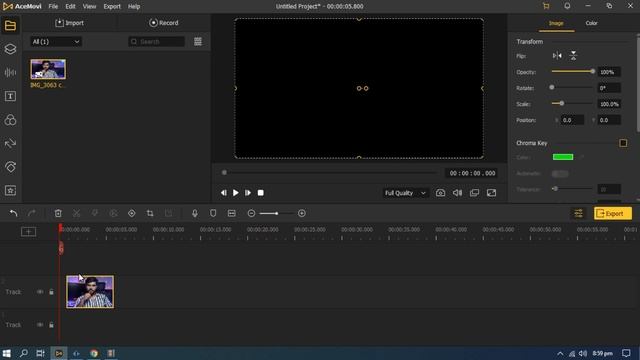Open the shopping cart purchase icon
Image resolution: width=640 pixels, height=360 pixels.
click(x=546, y=6)
